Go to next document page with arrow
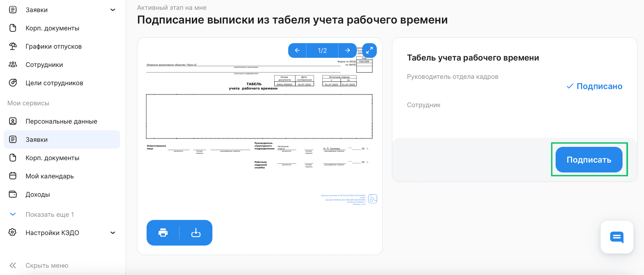 [x=348, y=50]
